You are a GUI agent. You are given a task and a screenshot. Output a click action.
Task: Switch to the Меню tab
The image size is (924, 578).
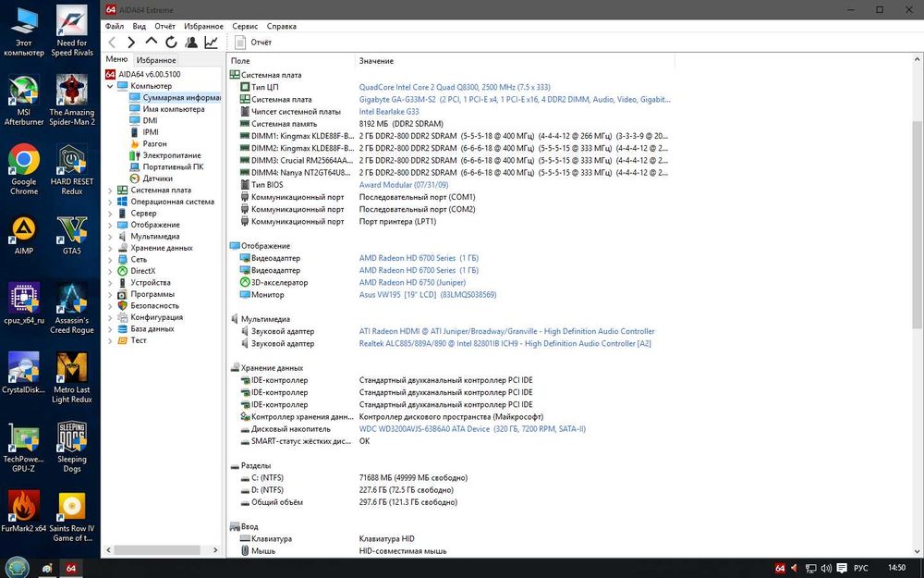point(116,59)
